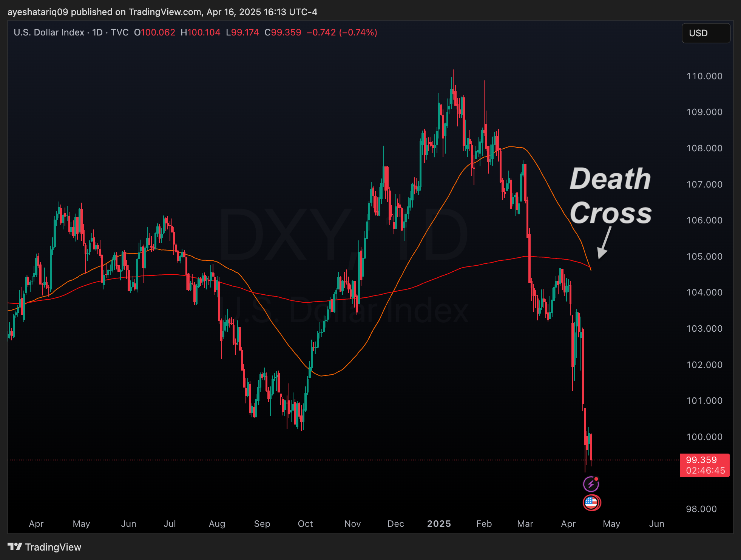Open the USD currency selector
Image resolution: width=741 pixels, height=560 pixels.
[x=705, y=33]
